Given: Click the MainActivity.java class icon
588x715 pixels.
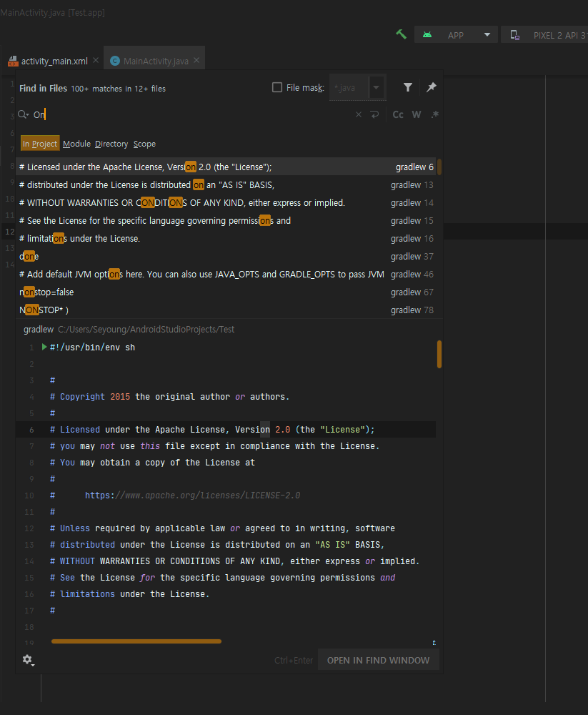Looking at the screenshot, I should tap(115, 61).
